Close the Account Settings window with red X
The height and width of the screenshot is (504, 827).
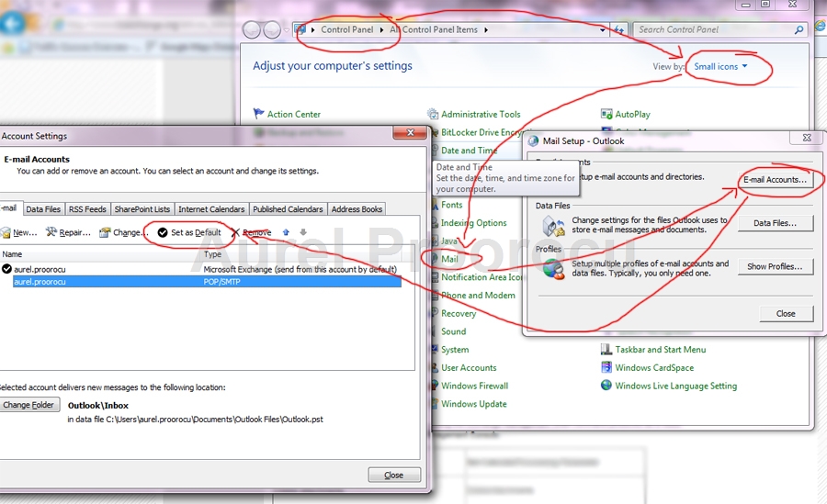(410, 133)
